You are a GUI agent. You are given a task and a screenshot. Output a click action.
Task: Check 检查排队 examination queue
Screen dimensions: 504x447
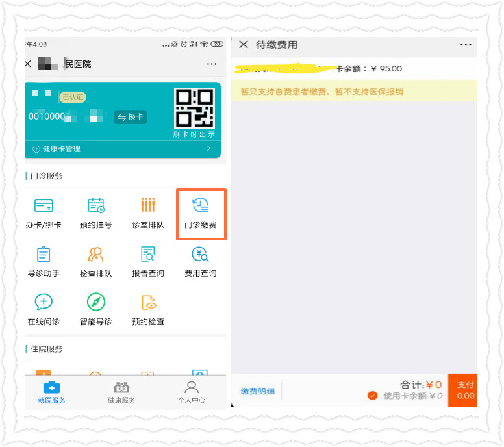tap(96, 261)
